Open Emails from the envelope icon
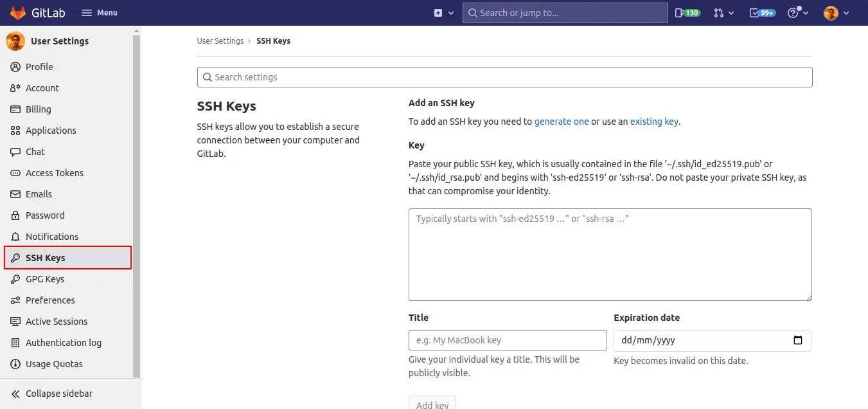 pos(15,194)
